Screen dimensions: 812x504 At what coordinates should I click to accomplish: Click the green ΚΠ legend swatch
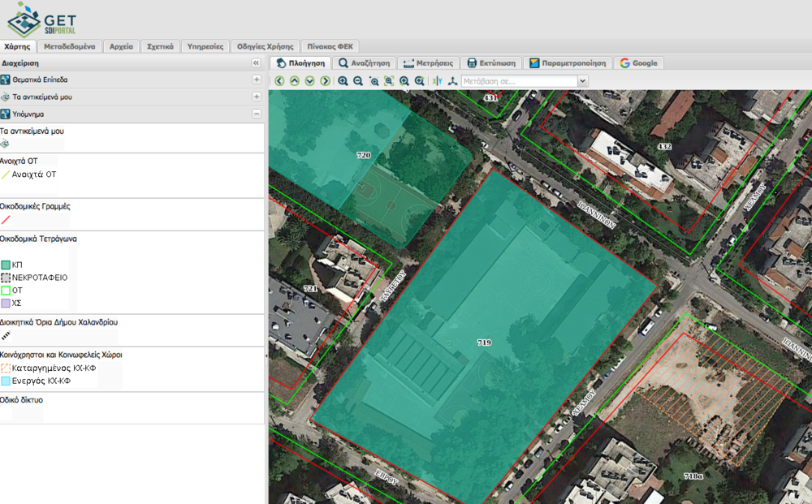pyautogui.click(x=6, y=265)
